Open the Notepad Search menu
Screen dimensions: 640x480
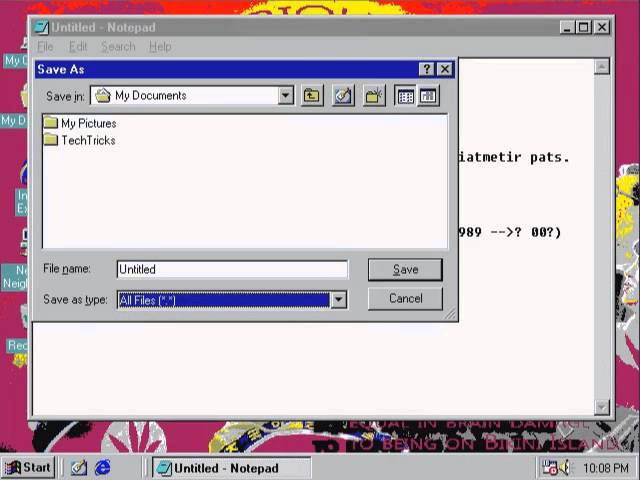coord(118,47)
